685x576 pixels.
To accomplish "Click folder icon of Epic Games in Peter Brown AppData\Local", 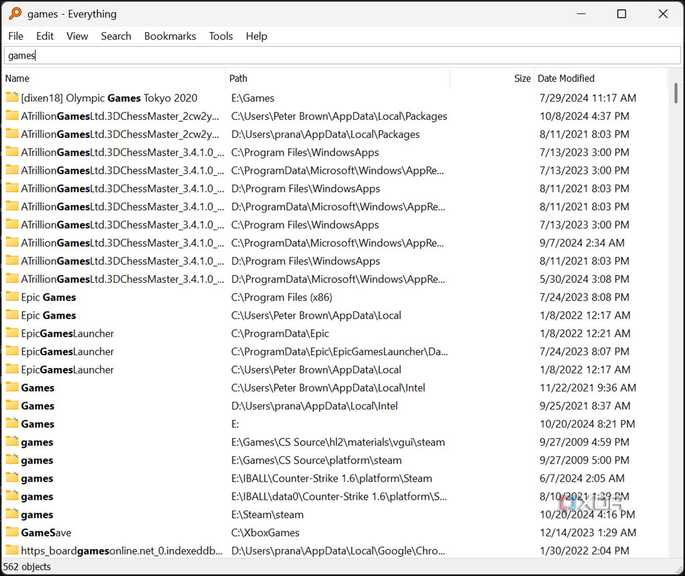I will [x=12, y=315].
